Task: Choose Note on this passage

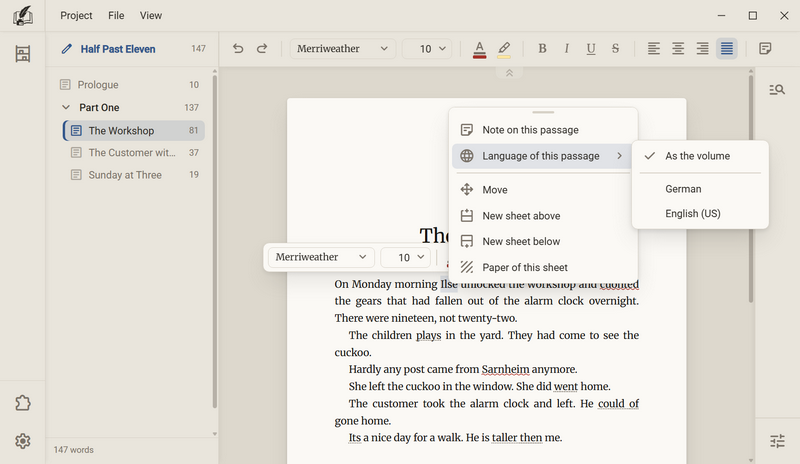Action: (x=543, y=130)
